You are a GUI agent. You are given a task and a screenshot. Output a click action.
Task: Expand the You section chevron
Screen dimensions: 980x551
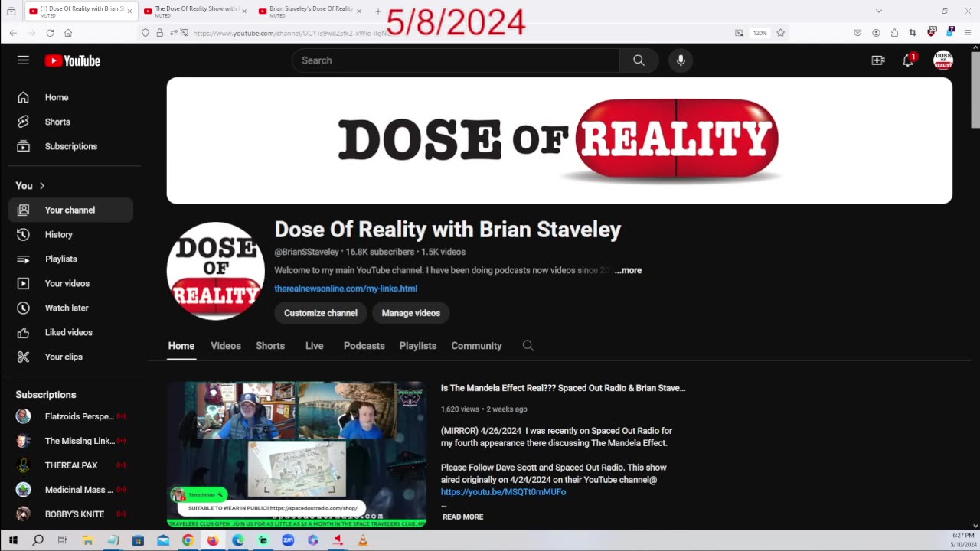pos(42,186)
